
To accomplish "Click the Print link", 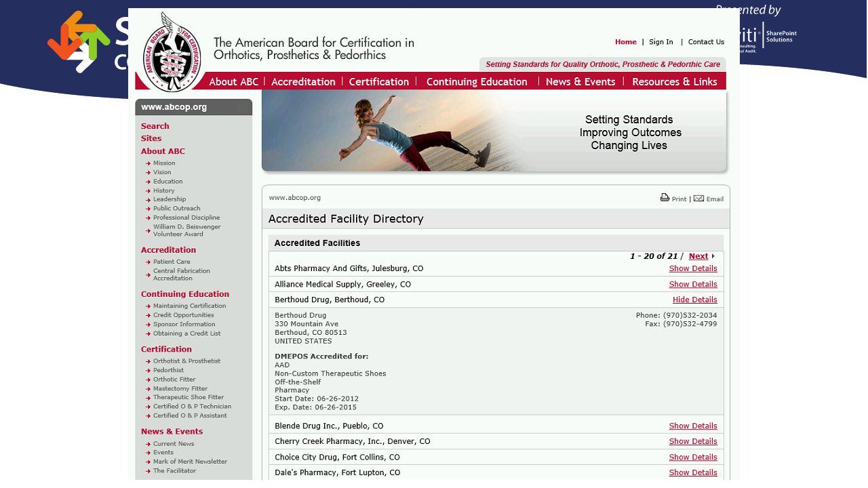I will click(679, 199).
